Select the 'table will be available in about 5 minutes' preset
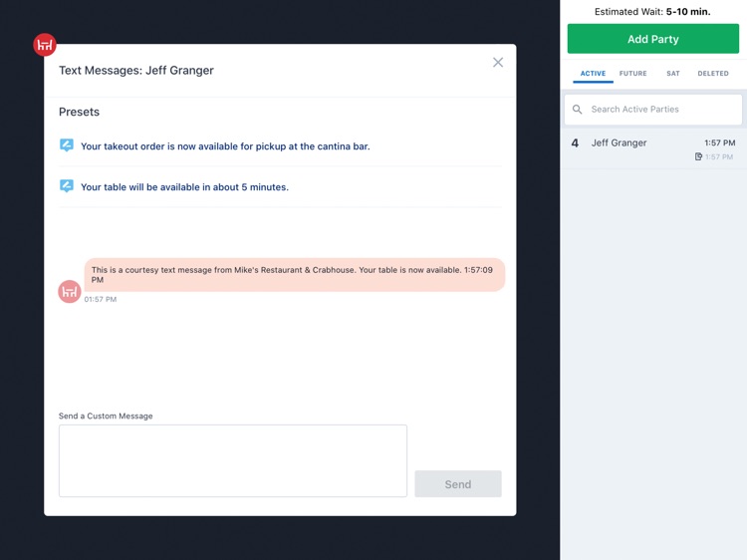This screenshot has width=747, height=560. pos(184,187)
